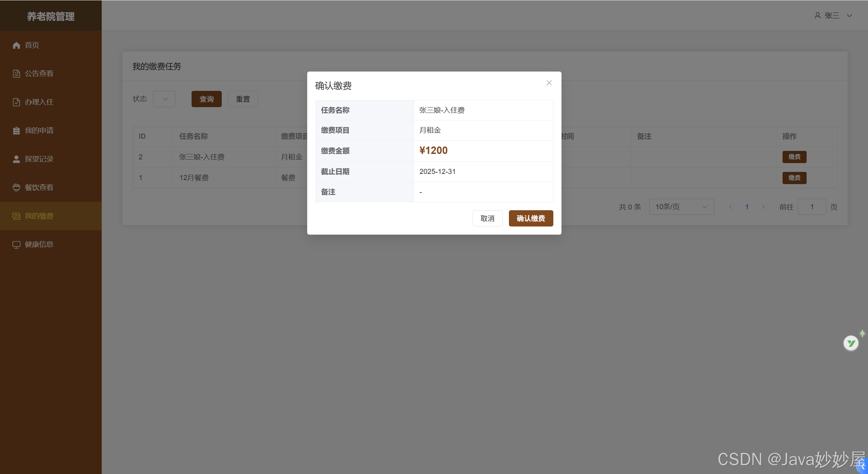This screenshot has height=474, width=868.
Task: Click the page jump number input field
Action: click(812, 207)
